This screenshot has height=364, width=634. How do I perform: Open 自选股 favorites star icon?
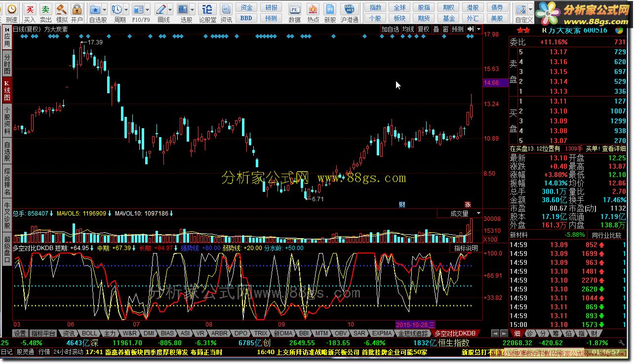pyautogui.click(x=95, y=9)
